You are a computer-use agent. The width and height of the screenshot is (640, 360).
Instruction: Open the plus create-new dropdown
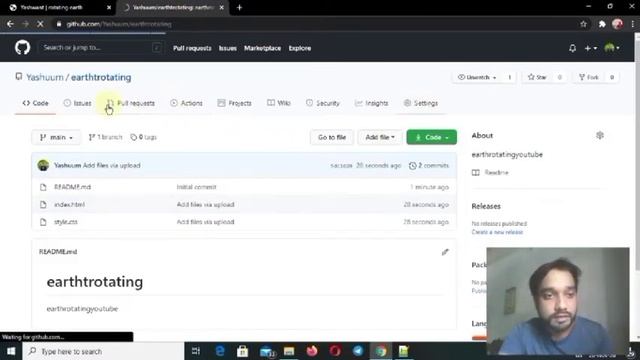point(590,48)
